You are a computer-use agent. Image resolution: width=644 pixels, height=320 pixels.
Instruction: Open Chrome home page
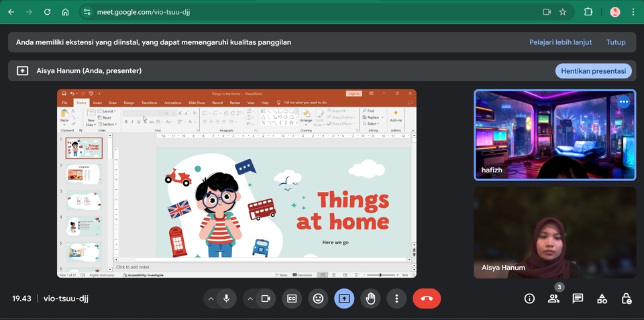[65, 12]
